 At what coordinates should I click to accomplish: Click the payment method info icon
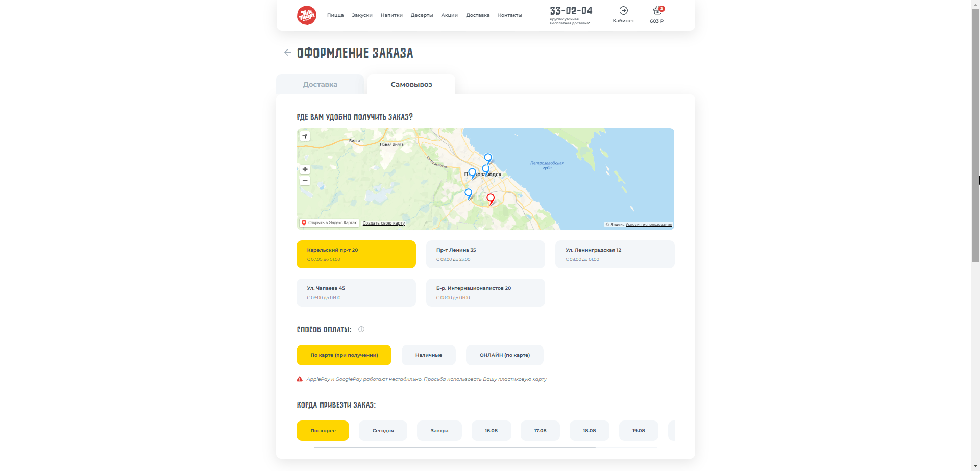[x=361, y=329]
